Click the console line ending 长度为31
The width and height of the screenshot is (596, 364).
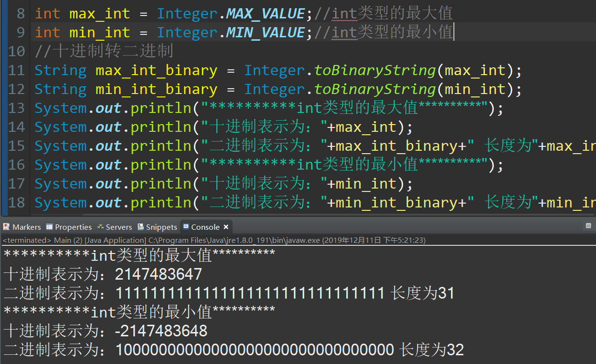229,293
